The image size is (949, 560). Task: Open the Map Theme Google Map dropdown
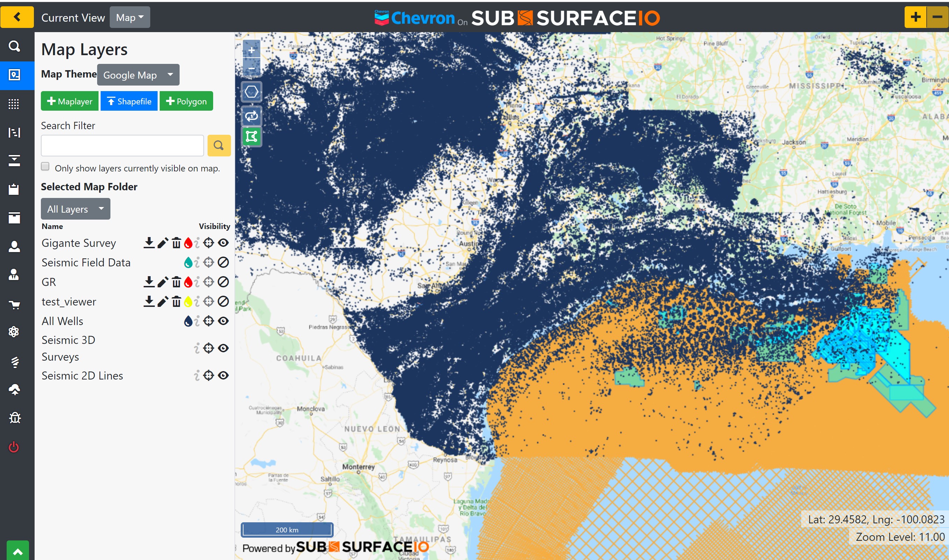click(138, 75)
